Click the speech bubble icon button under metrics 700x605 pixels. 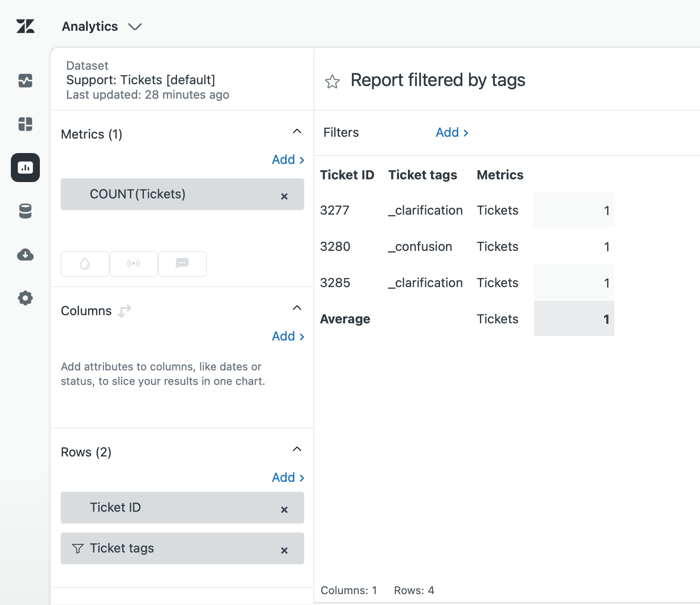(182, 264)
